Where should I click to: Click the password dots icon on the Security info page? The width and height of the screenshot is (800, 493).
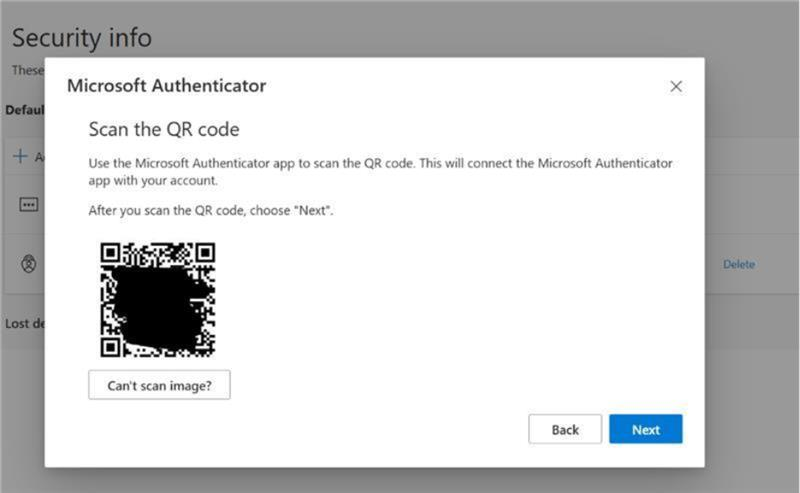[29, 205]
